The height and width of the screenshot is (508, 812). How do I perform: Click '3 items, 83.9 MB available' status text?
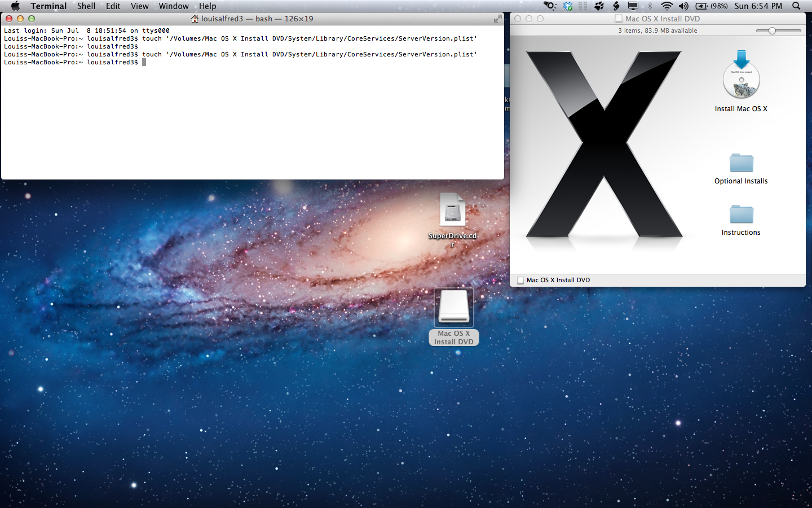[x=657, y=30]
